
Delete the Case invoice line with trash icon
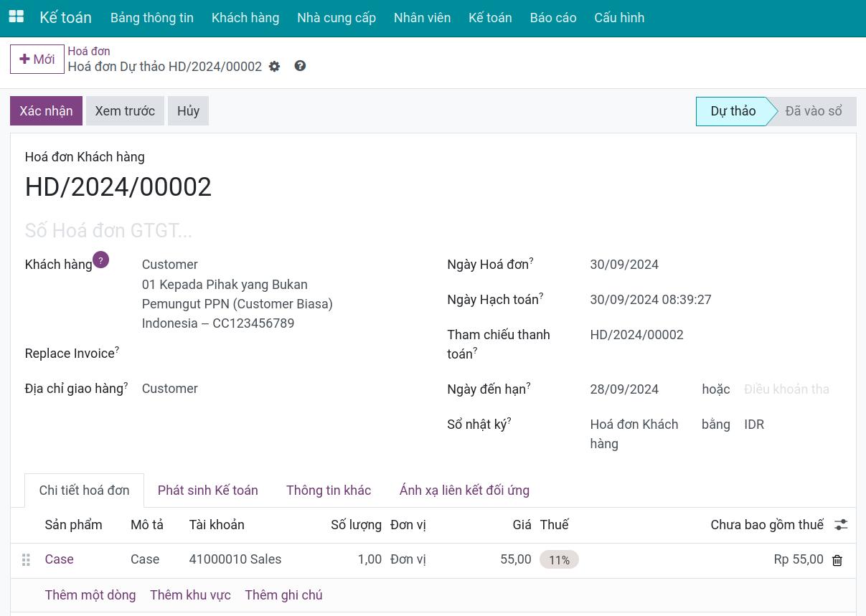(x=837, y=560)
